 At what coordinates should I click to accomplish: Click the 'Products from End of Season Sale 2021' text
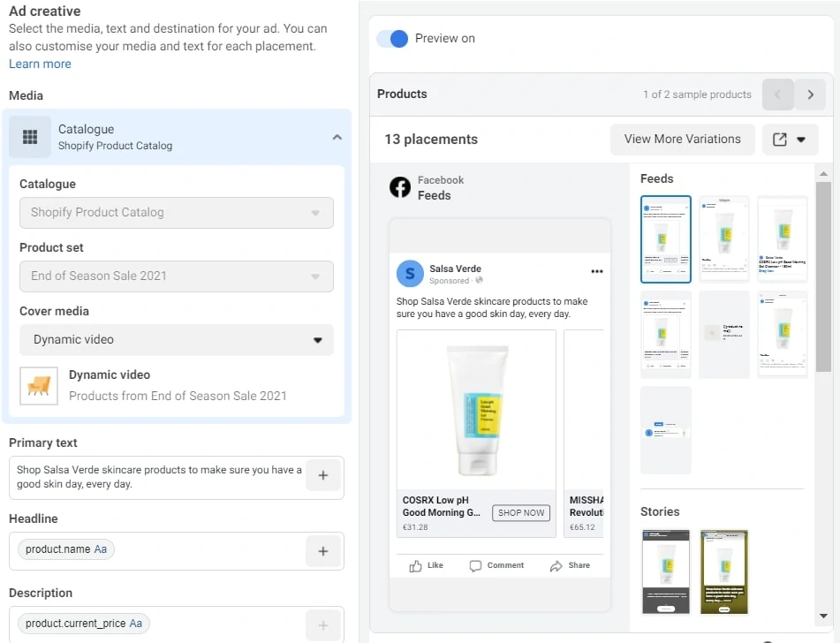point(178,396)
